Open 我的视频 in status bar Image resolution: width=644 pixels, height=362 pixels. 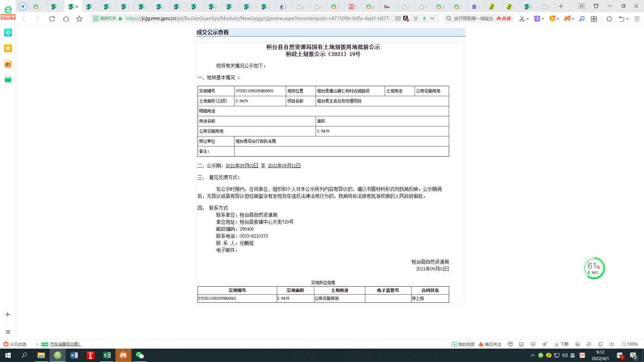tap(463, 344)
